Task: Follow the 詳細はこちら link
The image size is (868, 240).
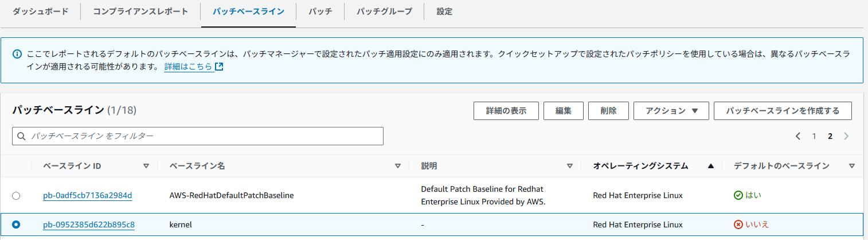Action: pyautogui.click(x=189, y=67)
